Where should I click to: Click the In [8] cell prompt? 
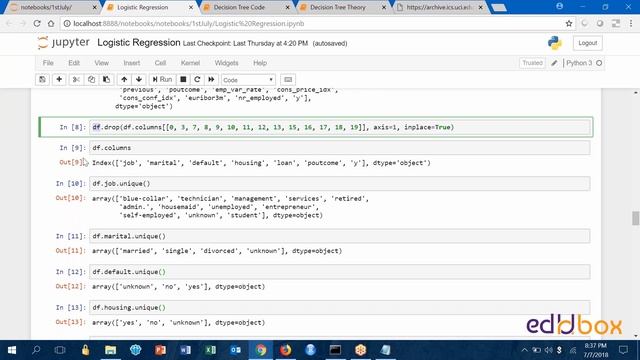[x=73, y=127]
